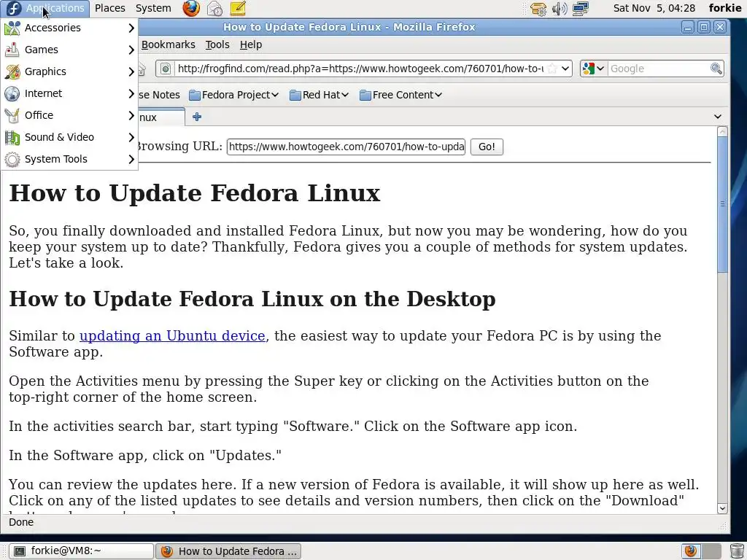747x560 pixels.
Task: Open the sticky notes panel icon
Action: click(x=238, y=8)
